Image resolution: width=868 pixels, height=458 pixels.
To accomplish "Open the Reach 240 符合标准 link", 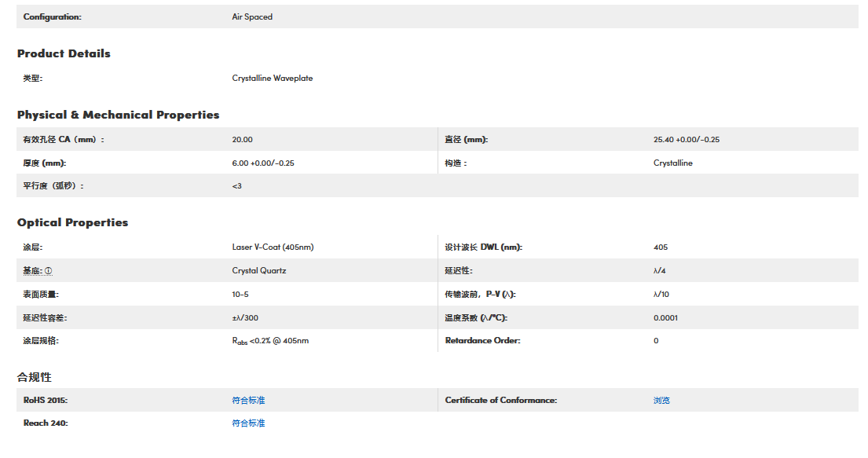I will tap(248, 423).
